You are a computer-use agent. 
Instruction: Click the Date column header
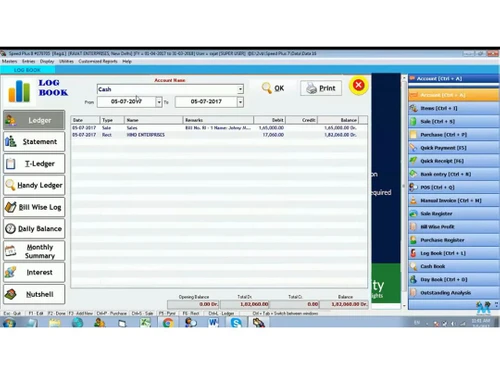[x=85, y=120]
